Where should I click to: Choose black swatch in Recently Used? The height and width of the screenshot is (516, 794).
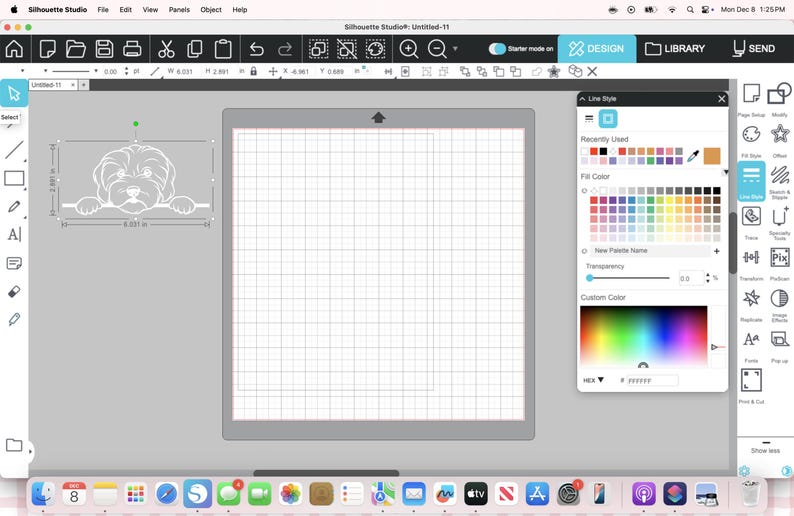pyautogui.click(x=603, y=151)
